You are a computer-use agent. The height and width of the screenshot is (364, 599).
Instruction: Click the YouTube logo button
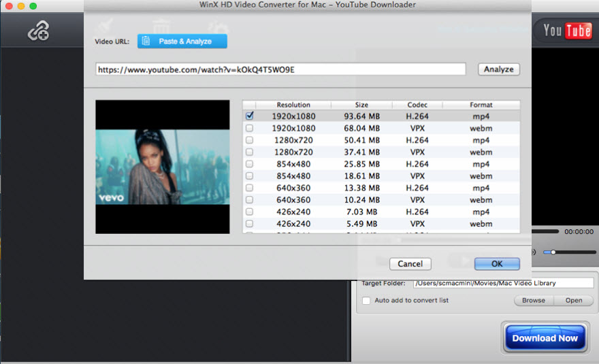tap(567, 31)
